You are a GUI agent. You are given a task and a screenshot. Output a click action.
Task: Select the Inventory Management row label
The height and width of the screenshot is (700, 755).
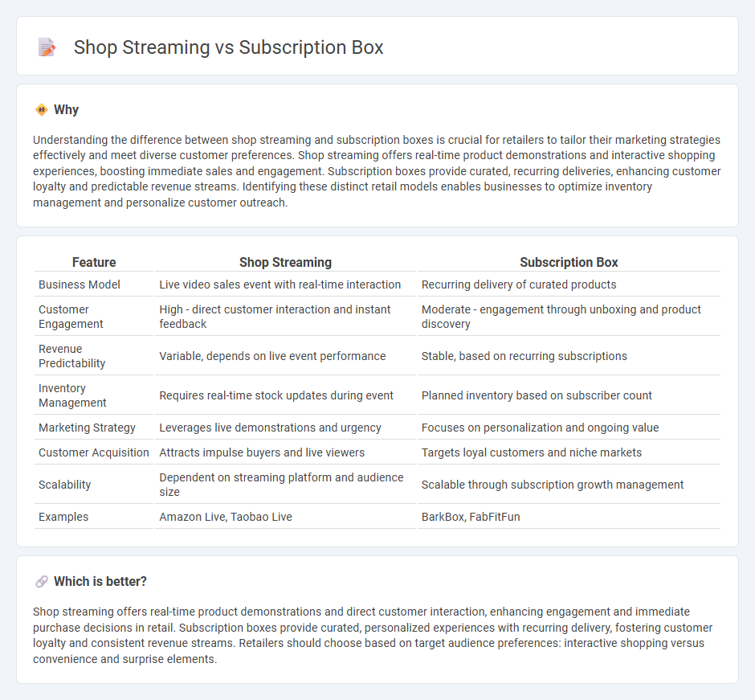click(x=72, y=395)
